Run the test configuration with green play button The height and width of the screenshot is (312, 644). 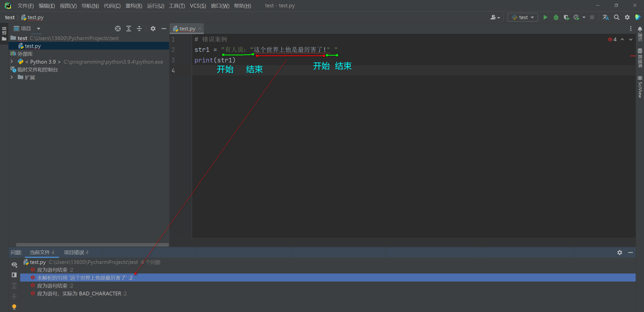point(545,17)
